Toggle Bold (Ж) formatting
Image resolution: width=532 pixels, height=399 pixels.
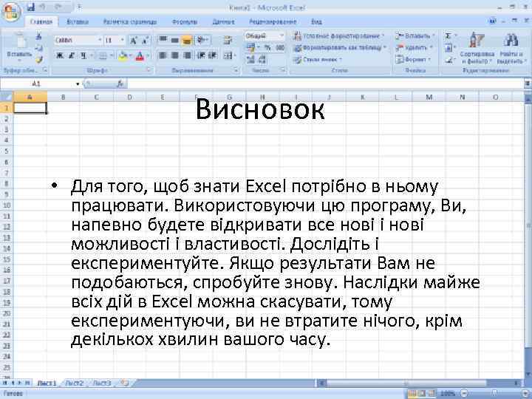click(x=60, y=55)
